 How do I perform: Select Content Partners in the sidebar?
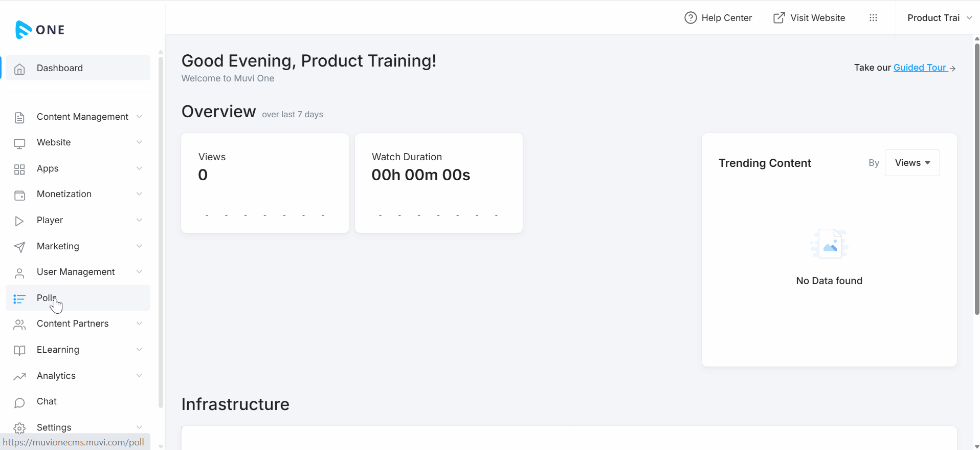pos(73,324)
